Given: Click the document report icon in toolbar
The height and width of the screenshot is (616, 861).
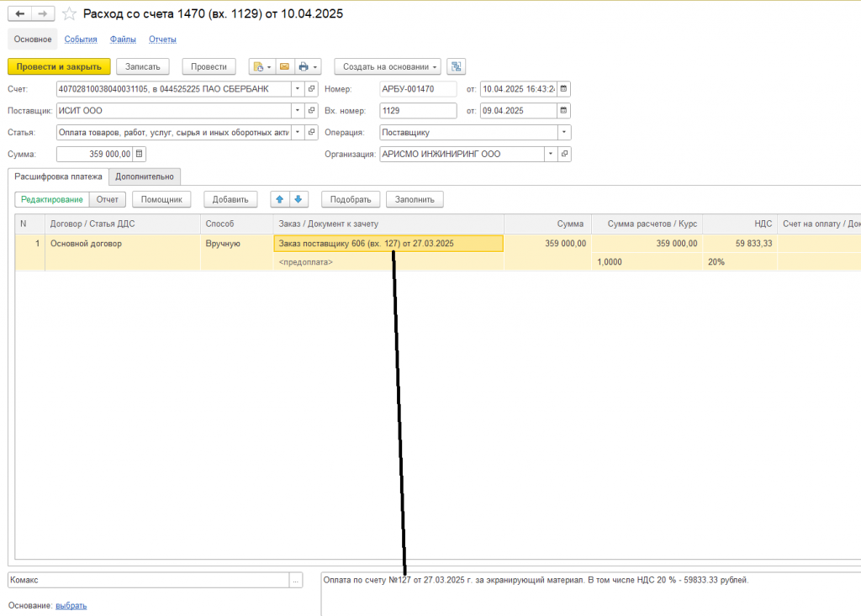Looking at the screenshot, I should coord(258,66).
